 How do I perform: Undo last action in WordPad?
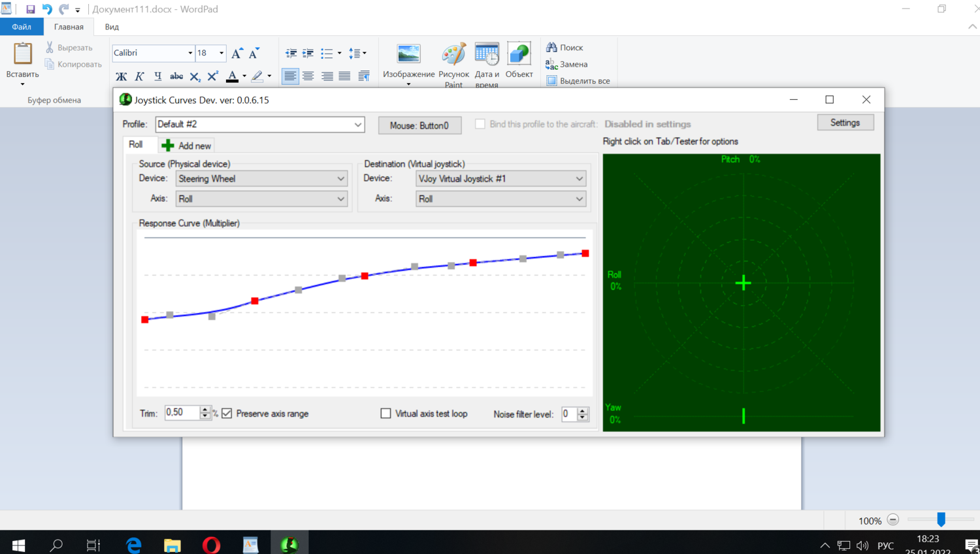47,9
